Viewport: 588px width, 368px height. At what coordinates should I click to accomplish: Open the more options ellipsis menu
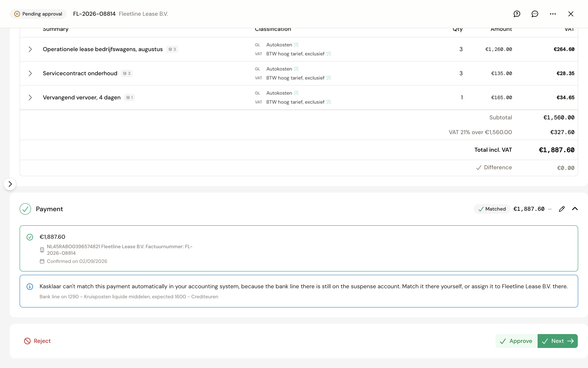tap(553, 14)
